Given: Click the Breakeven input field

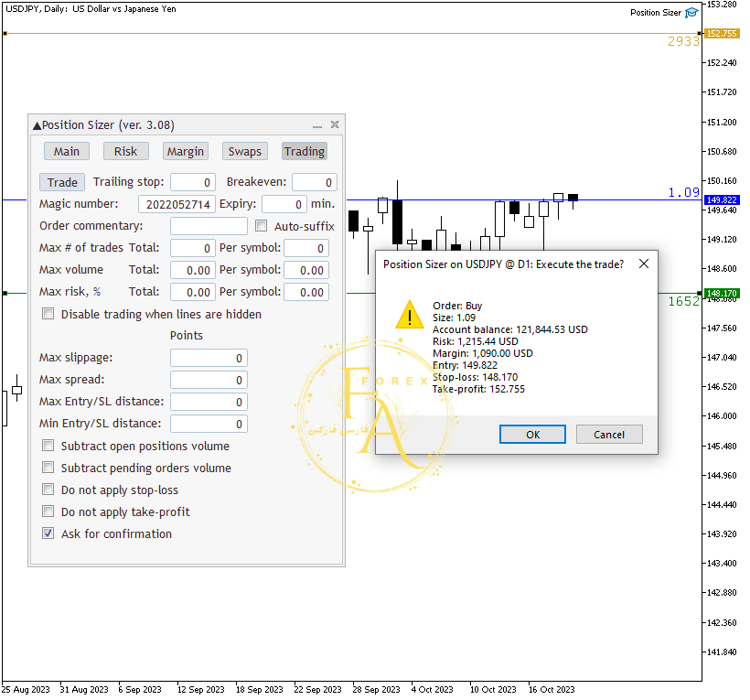Looking at the screenshot, I should [x=315, y=182].
